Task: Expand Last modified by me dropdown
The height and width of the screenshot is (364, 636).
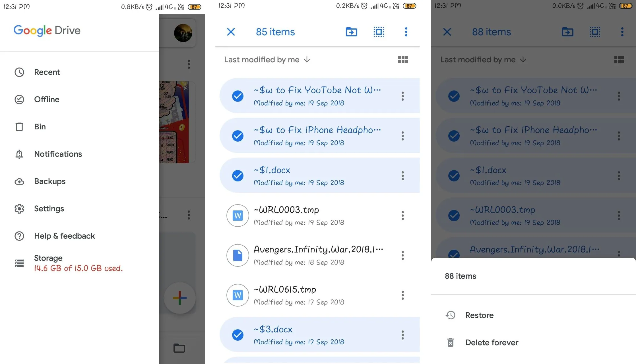Action: tap(267, 59)
